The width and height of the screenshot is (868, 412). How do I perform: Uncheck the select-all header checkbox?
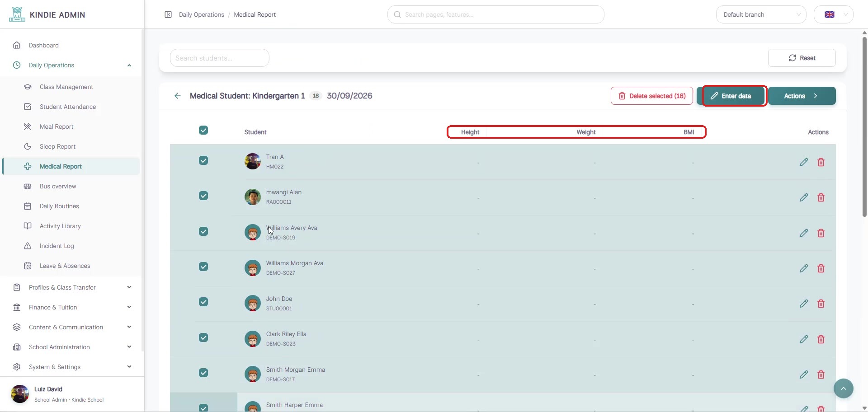(203, 131)
